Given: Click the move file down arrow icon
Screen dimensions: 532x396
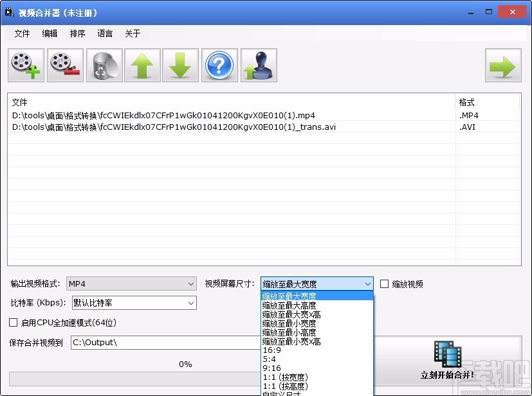Looking at the screenshot, I should (x=180, y=65).
